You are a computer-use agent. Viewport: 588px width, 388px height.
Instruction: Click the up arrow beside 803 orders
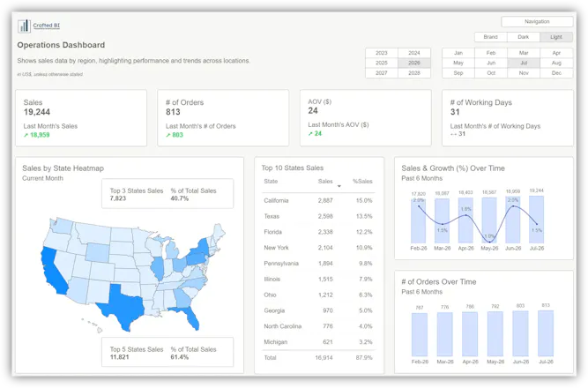[x=168, y=135]
